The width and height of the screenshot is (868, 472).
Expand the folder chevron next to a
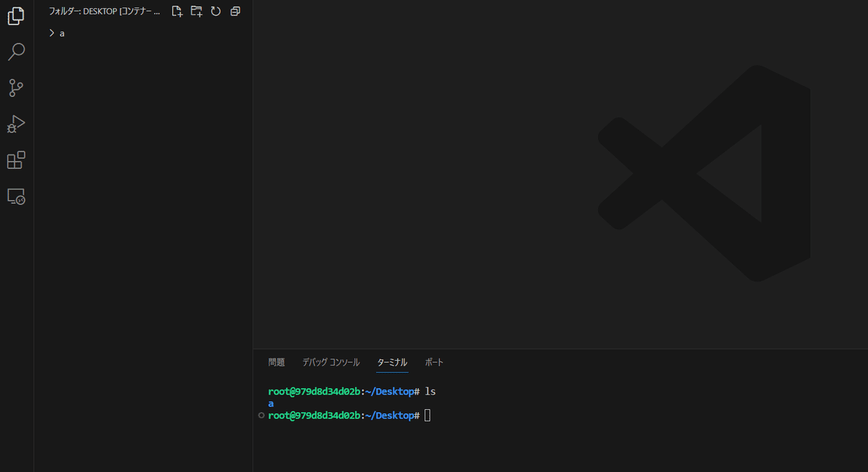pyautogui.click(x=52, y=33)
